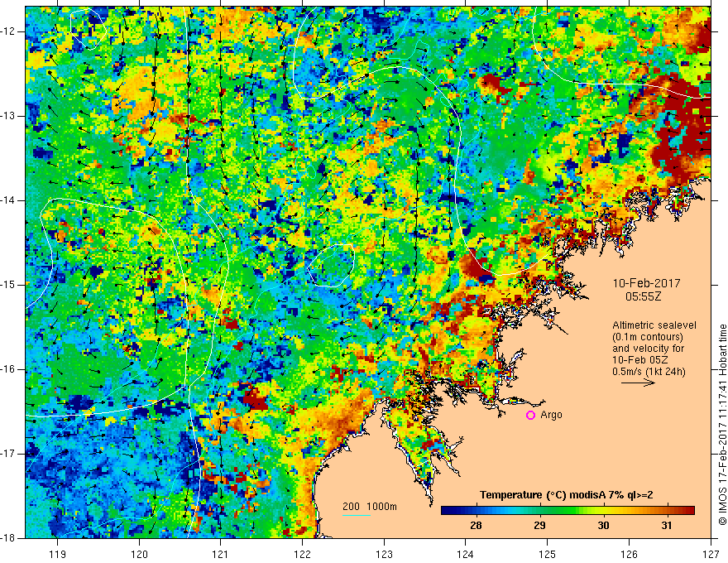Click longitude axis label '125'
The width and height of the screenshot is (728, 563).
548,554
